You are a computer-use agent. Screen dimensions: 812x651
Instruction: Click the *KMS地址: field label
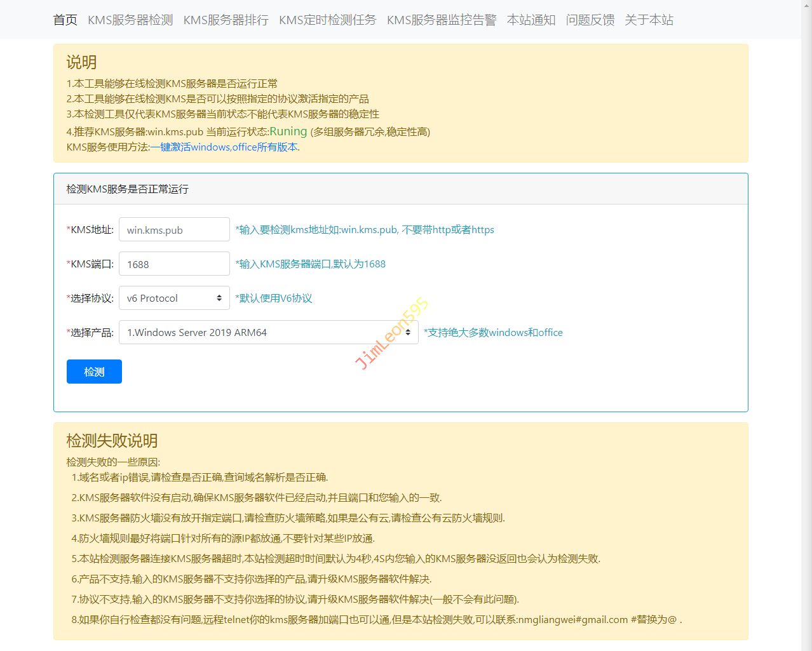(90, 230)
